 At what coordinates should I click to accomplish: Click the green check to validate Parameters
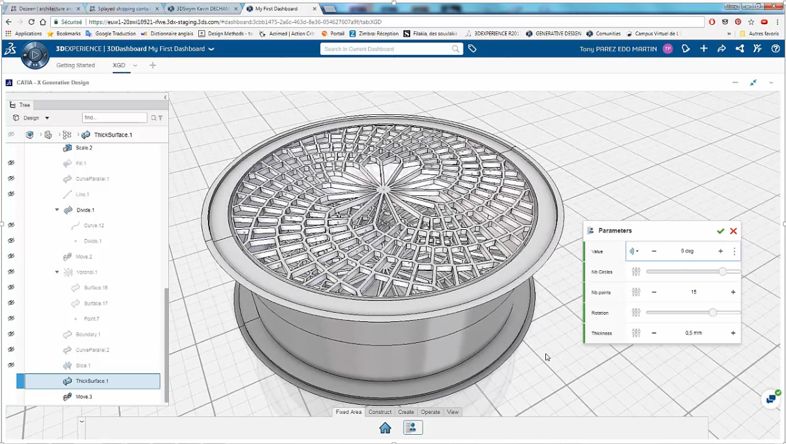coord(720,231)
